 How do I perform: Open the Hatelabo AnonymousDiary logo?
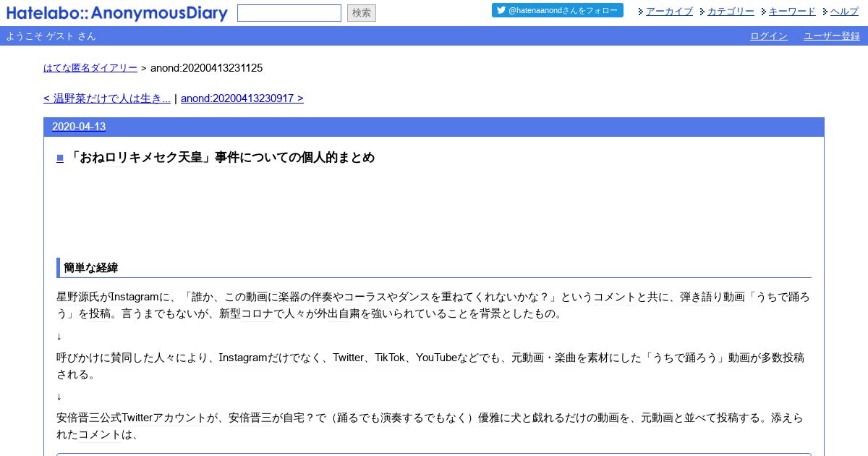click(116, 13)
